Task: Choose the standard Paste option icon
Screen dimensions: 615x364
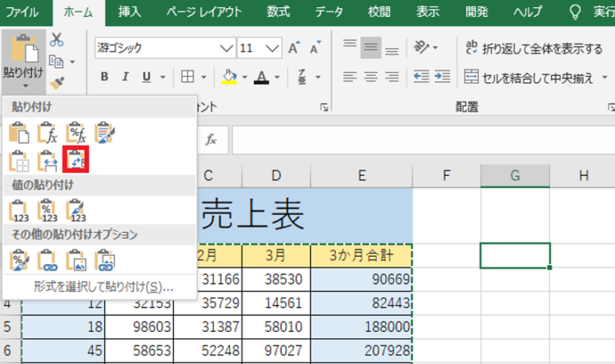Action: (x=19, y=133)
